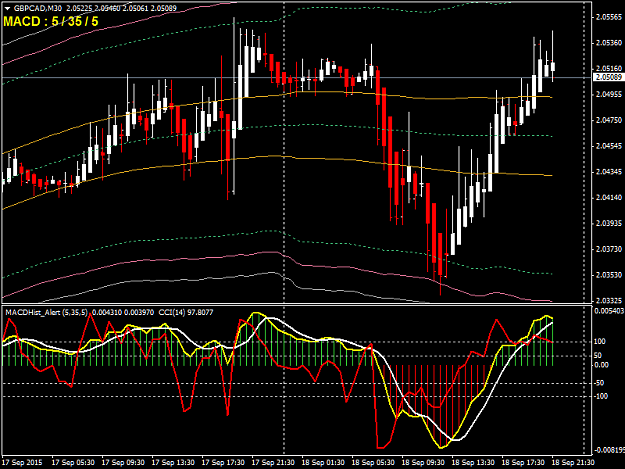
Task: Click price scale value 2.04345
Action: pos(608,172)
